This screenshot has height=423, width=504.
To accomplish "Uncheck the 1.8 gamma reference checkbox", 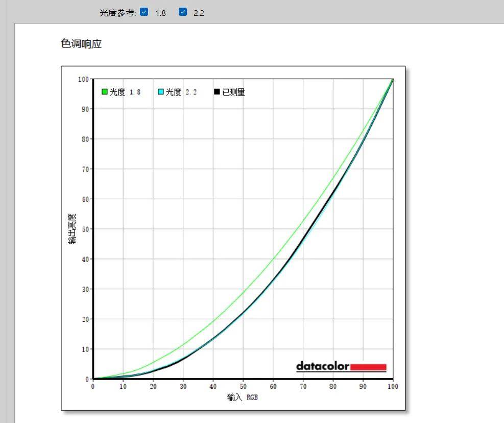I will click(x=144, y=12).
